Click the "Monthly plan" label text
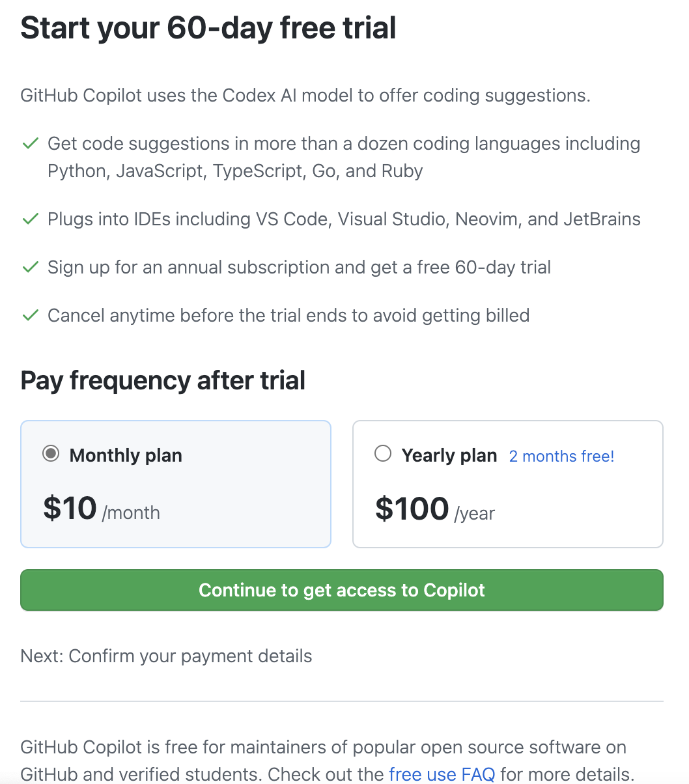Viewport: 689px width, 784px height. point(126,455)
